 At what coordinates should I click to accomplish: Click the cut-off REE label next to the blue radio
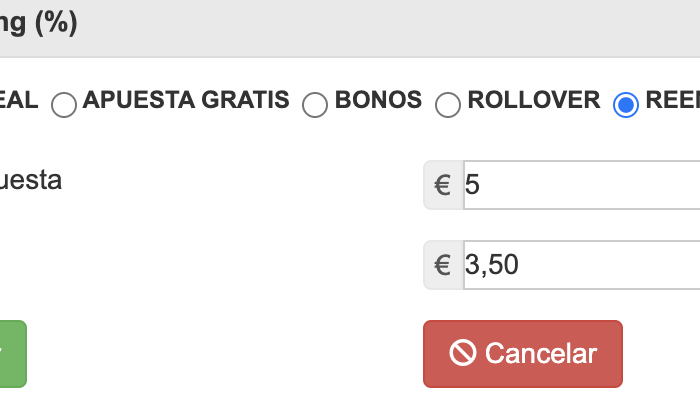click(673, 100)
